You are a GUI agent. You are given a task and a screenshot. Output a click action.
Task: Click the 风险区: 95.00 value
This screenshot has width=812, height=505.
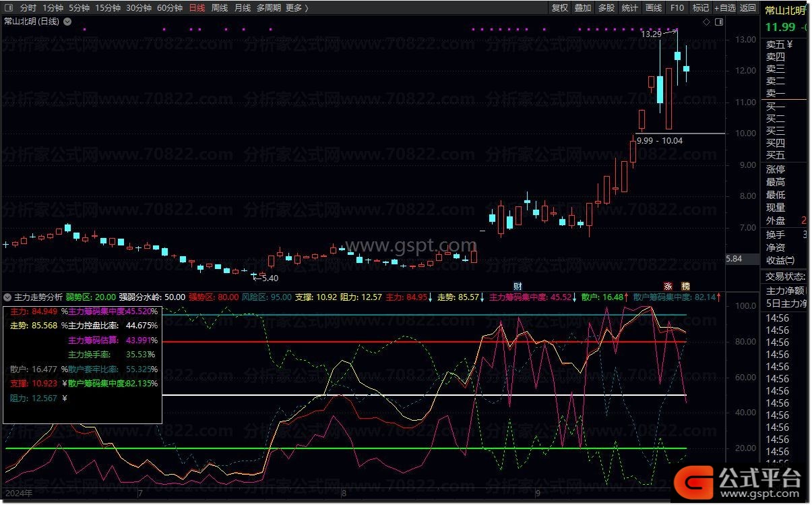[x=267, y=297]
